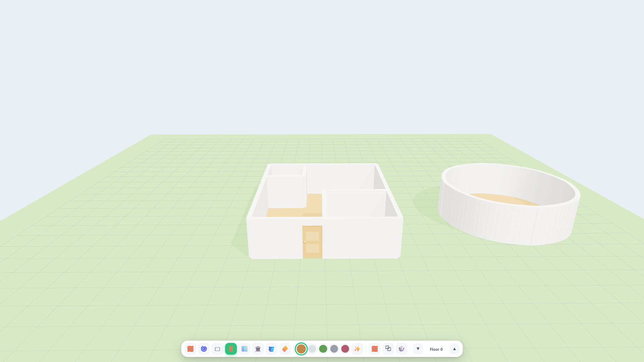644x362 pixels.
Task: Click the brick icon right of the sparkles
Action: [x=375, y=349]
